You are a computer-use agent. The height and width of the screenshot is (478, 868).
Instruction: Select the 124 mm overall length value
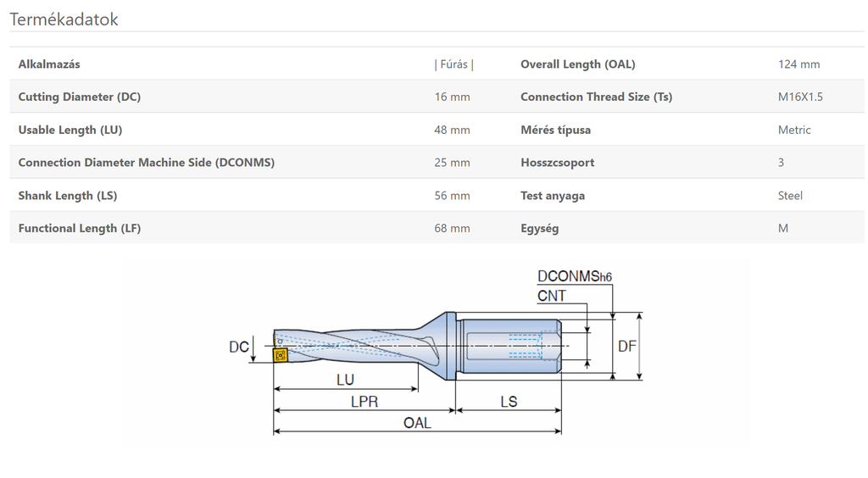tap(798, 64)
